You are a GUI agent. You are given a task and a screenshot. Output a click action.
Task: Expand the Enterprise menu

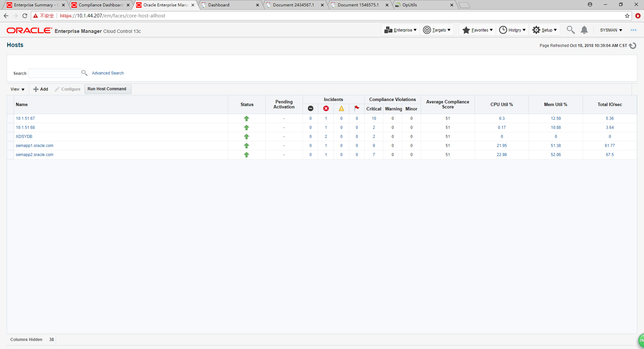click(400, 30)
